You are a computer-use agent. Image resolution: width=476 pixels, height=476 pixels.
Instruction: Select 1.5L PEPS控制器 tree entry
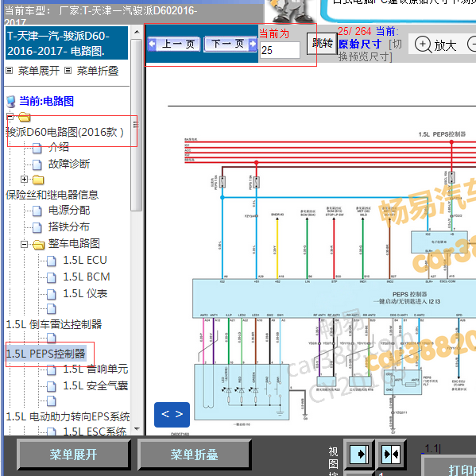coord(45,354)
